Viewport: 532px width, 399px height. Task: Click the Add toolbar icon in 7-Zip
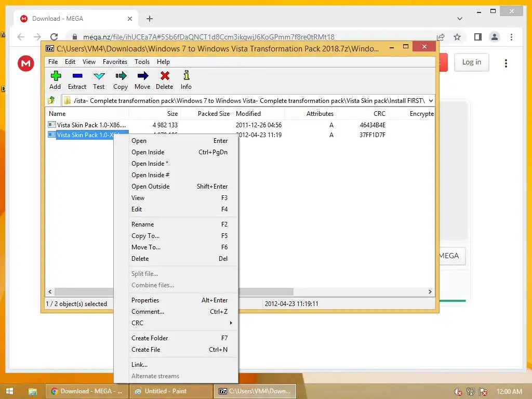(55, 80)
